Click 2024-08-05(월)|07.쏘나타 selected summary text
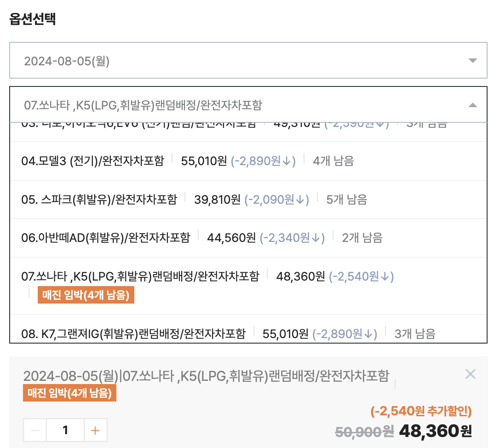 click(207, 376)
